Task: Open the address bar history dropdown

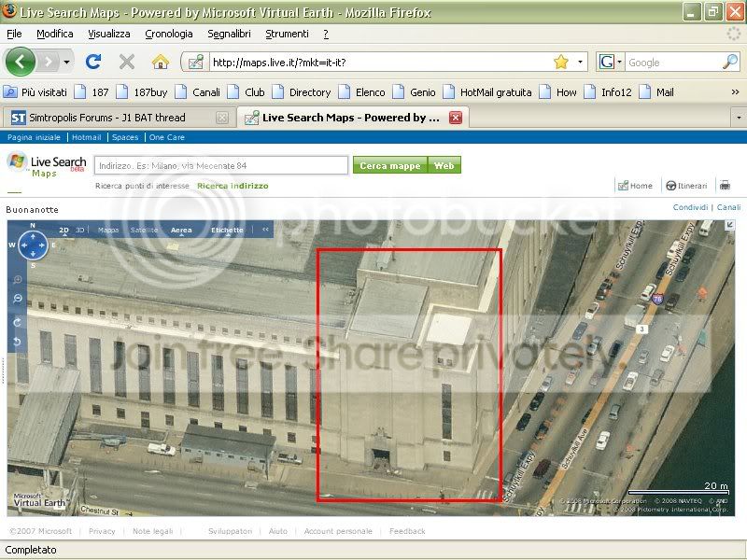Action: coord(580,62)
